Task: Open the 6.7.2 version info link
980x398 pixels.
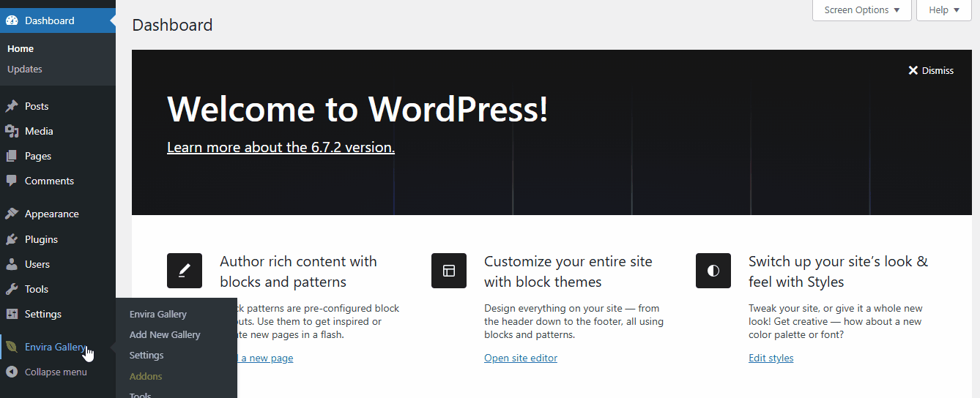Action: tap(281, 147)
